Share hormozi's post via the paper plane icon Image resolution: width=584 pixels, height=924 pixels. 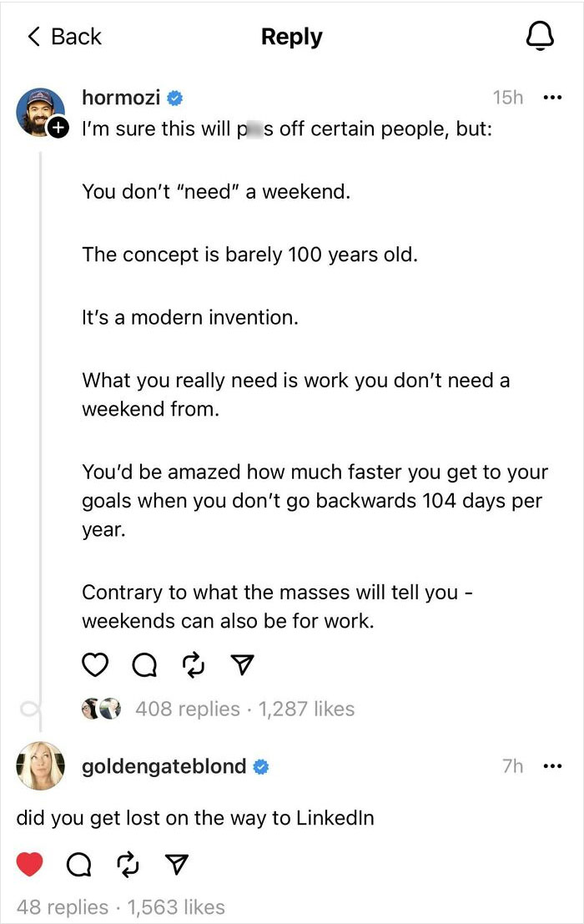point(241,664)
